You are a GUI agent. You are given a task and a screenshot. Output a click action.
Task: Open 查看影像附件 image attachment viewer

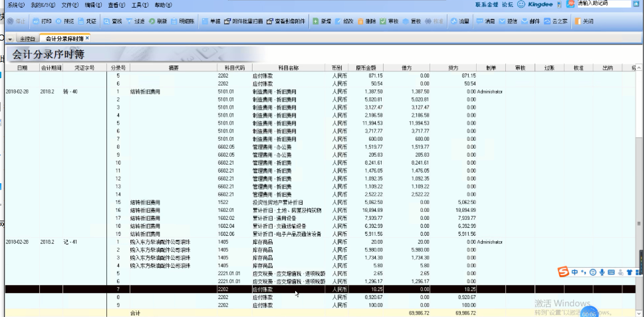click(270, 21)
